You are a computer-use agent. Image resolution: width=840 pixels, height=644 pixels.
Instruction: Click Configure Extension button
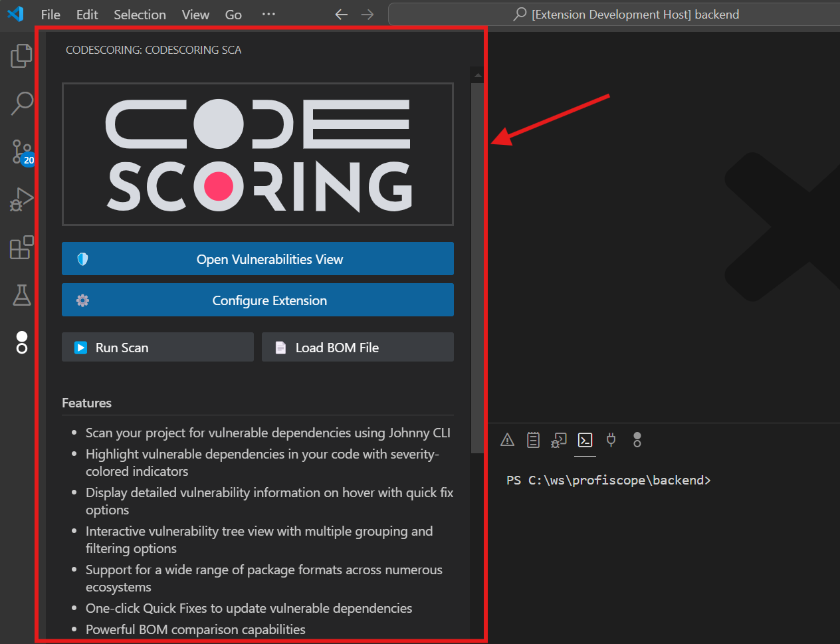(x=258, y=300)
